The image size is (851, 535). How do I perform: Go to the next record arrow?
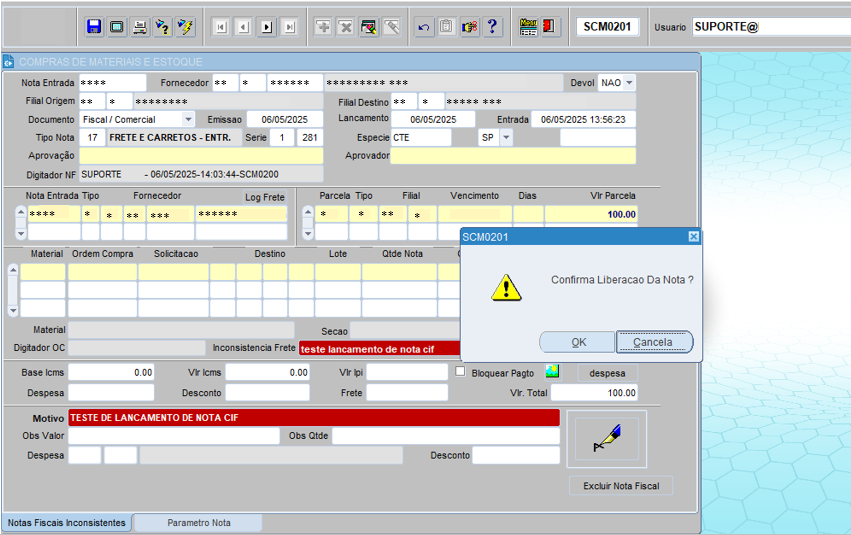267,27
